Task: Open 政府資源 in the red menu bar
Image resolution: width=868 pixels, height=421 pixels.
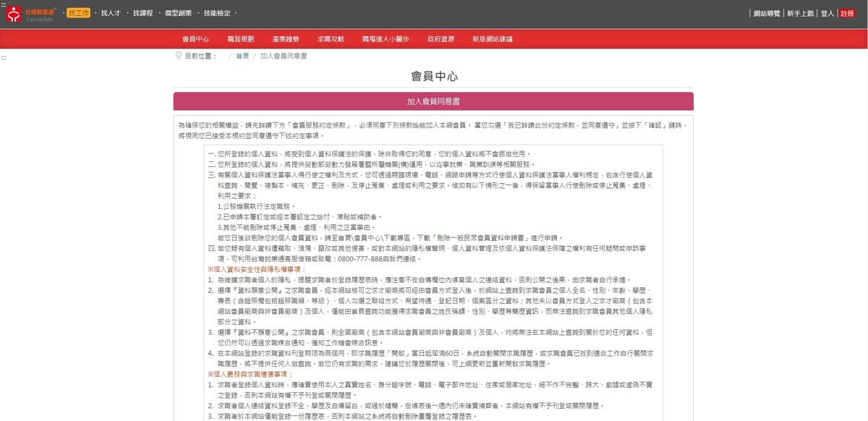Action: [x=441, y=39]
